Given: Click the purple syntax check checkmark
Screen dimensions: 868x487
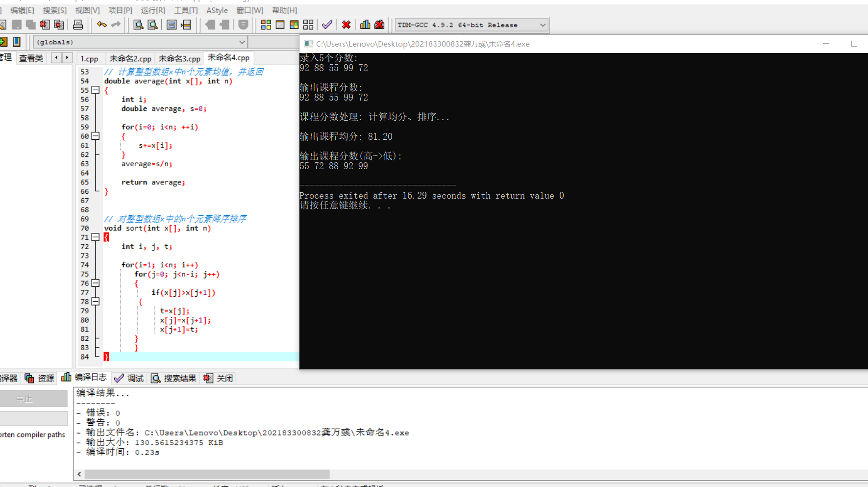Looking at the screenshot, I should pos(327,25).
